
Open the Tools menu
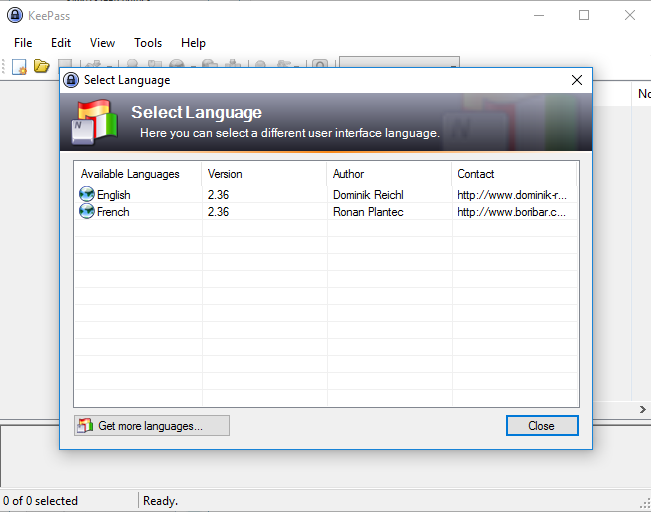(x=148, y=43)
